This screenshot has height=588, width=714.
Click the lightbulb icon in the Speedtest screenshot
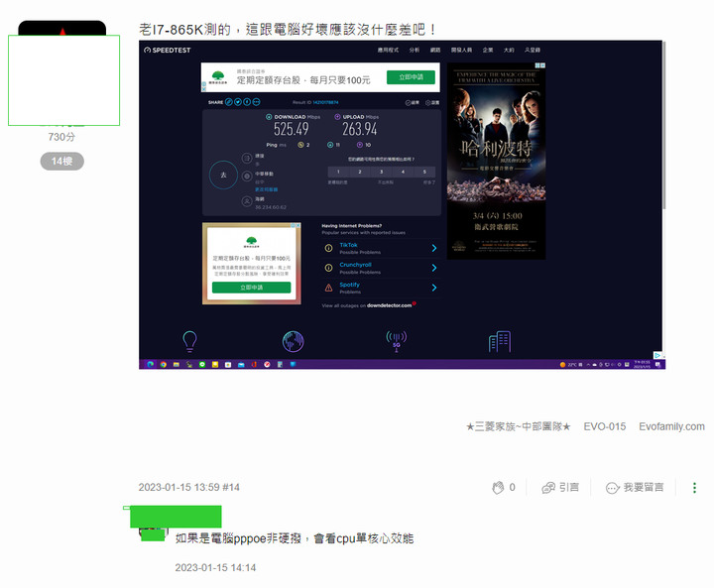click(x=189, y=342)
